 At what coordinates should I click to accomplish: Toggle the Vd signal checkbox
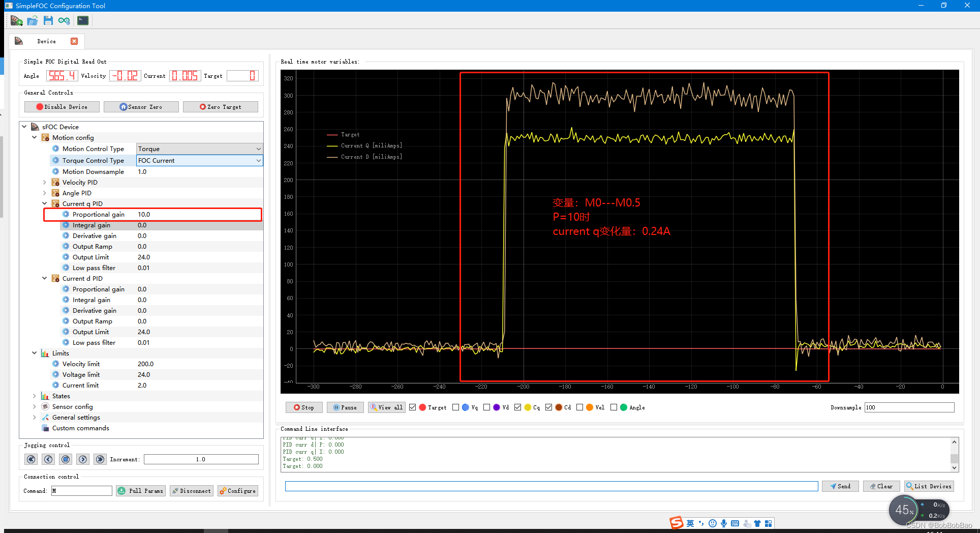486,407
